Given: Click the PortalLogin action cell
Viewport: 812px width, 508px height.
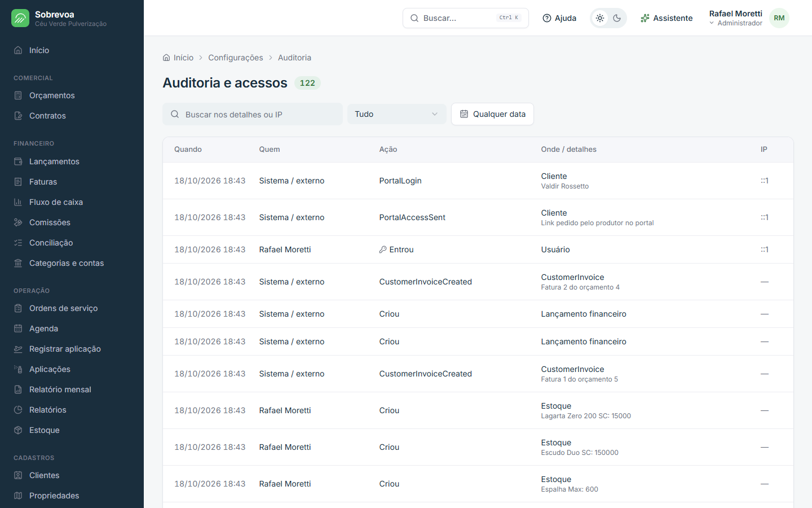Looking at the screenshot, I should 400,181.
